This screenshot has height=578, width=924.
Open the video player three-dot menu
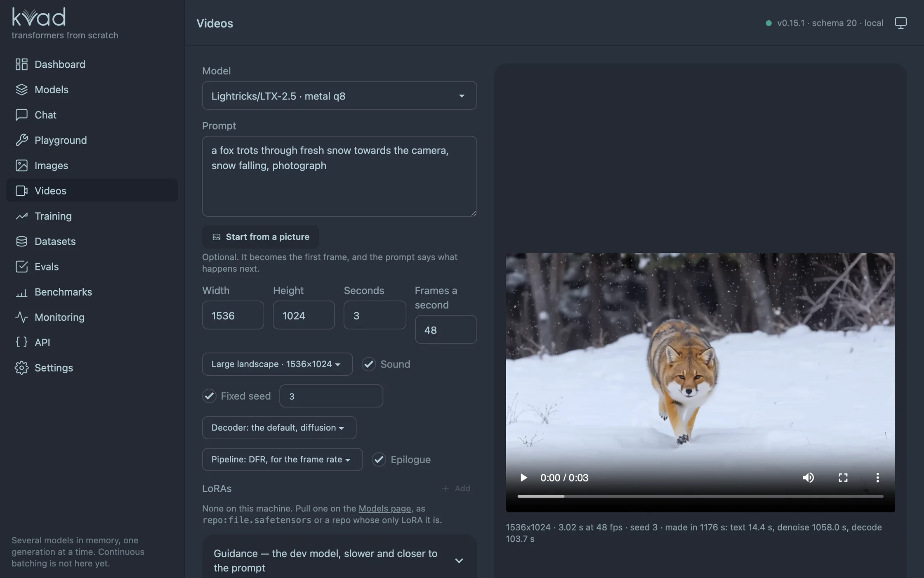[877, 478]
